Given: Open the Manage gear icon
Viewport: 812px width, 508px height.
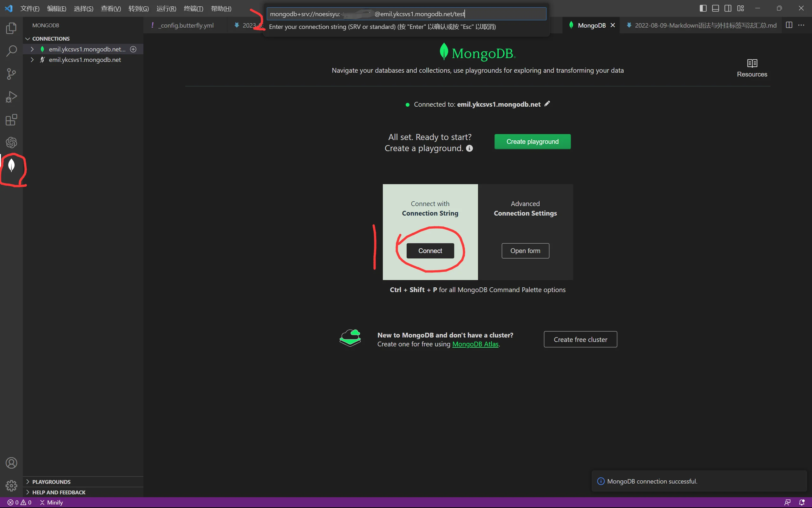Looking at the screenshot, I should [x=11, y=485].
